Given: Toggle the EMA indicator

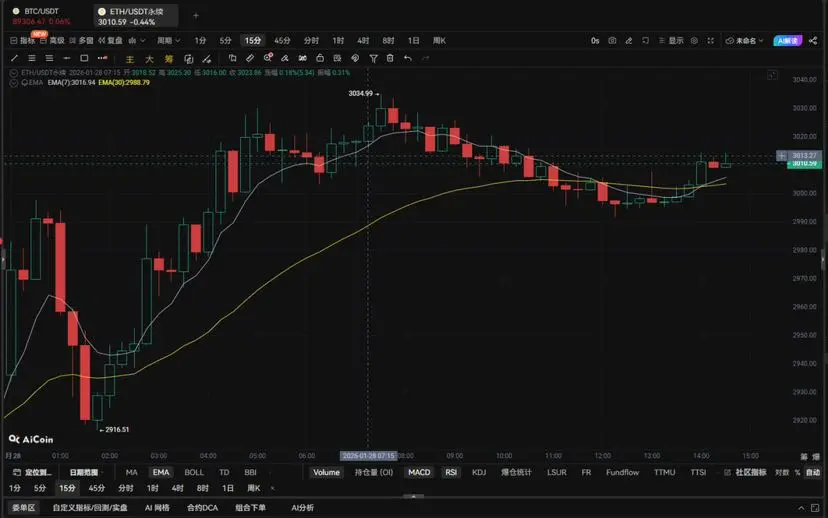Looking at the screenshot, I should 161,472.
